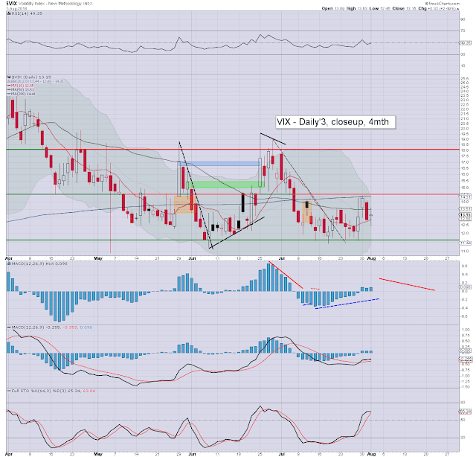Screen dimensions: 476x457
Task: Click the Open 13.09 price value
Action: (x=333, y=8)
